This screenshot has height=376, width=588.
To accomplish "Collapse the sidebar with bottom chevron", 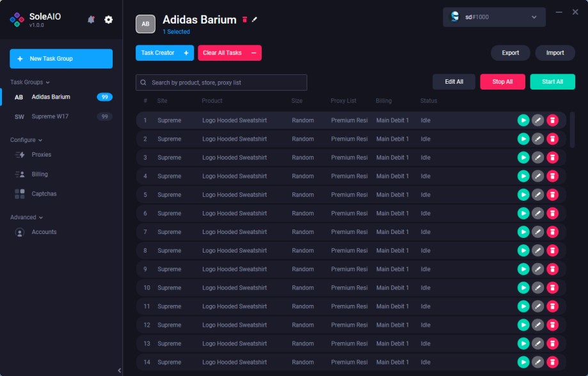I will tap(119, 370).
